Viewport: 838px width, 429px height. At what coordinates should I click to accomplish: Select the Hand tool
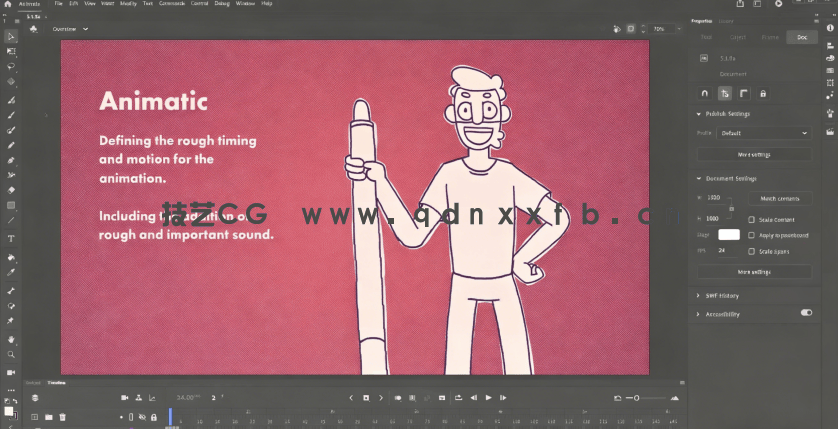11,339
